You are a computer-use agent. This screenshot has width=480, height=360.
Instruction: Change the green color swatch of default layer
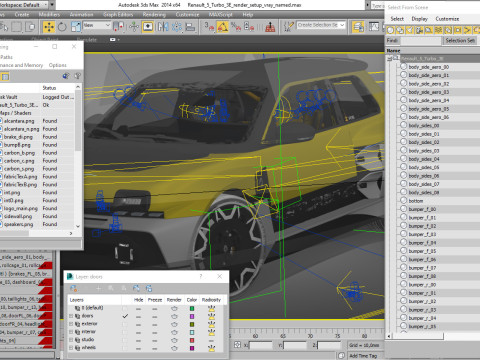click(x=192, y=308)
